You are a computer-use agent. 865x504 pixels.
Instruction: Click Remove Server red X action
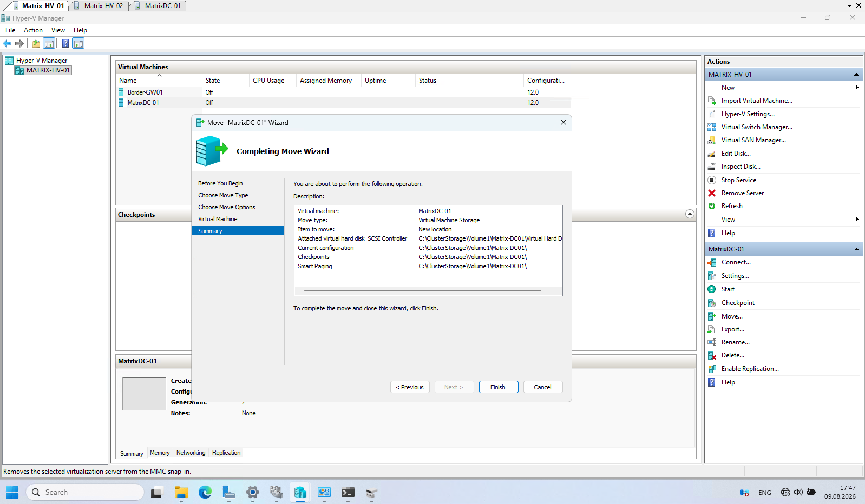(x=712, y=193)
